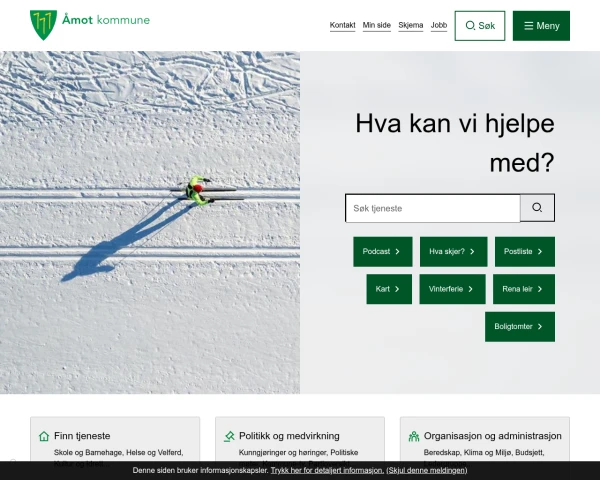Open Organisasjon og administrasjon card heading
Screen dimensions: 600x480
492,436
